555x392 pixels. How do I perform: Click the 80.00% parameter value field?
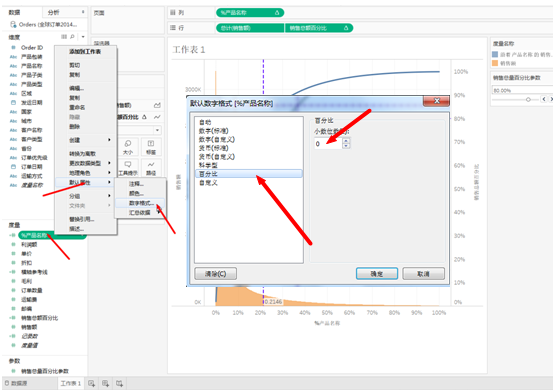click(522, 90)
